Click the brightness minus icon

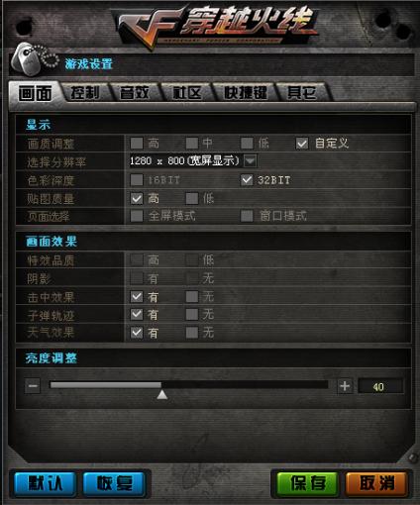[33, 386]
